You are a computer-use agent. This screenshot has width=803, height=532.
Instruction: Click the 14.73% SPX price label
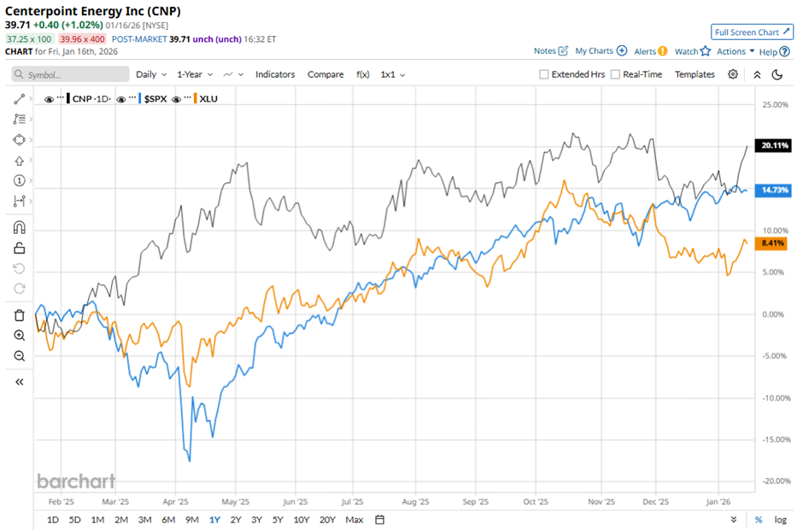pos(773,190)
